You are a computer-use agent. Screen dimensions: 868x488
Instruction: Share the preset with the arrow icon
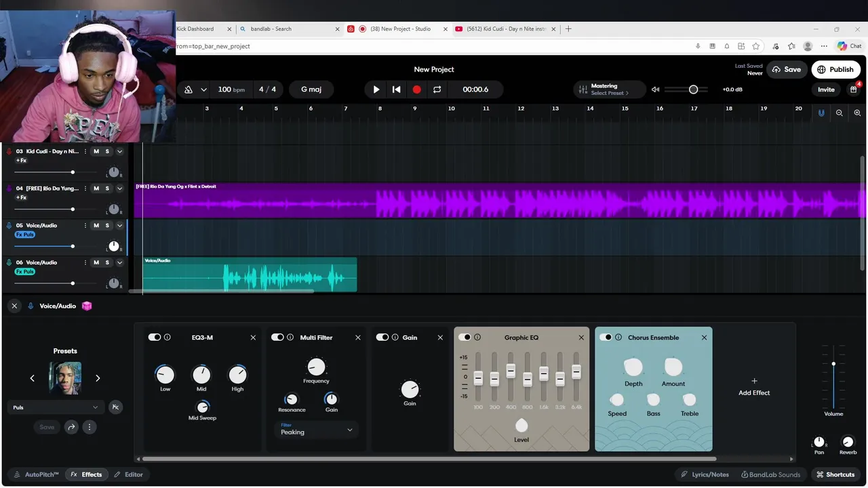pyautogui.click(x=71, y=427)
